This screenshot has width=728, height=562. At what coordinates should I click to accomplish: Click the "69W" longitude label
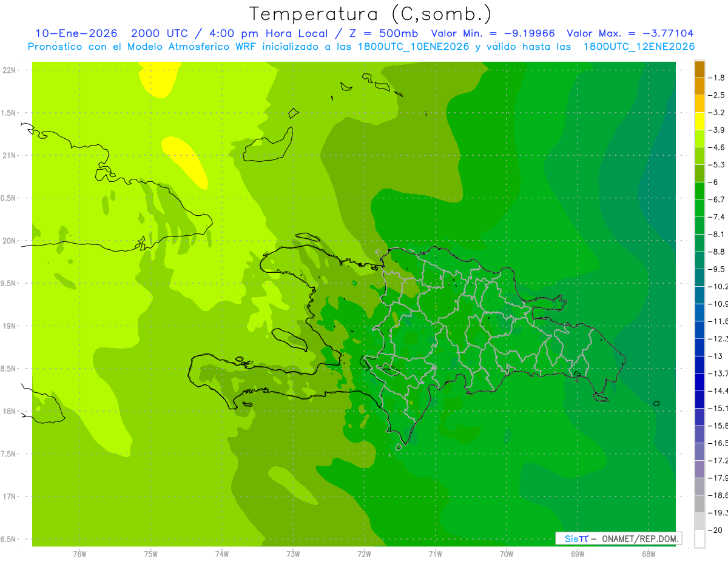point(577,554)
